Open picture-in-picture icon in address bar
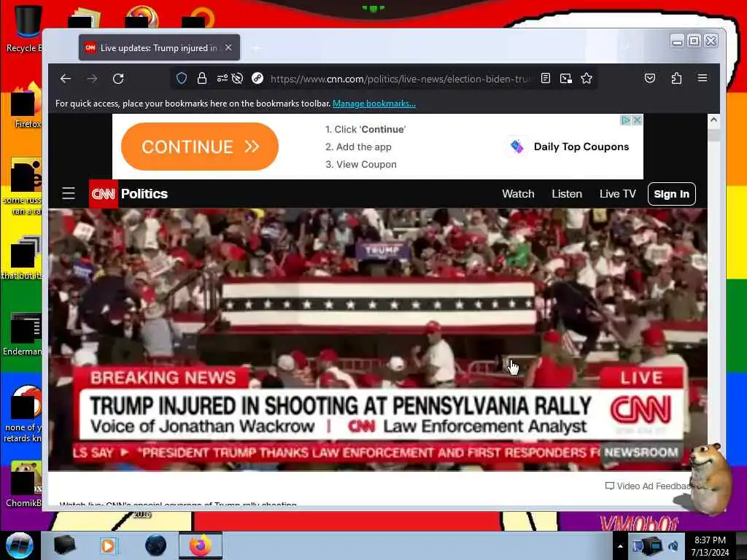 566,79
